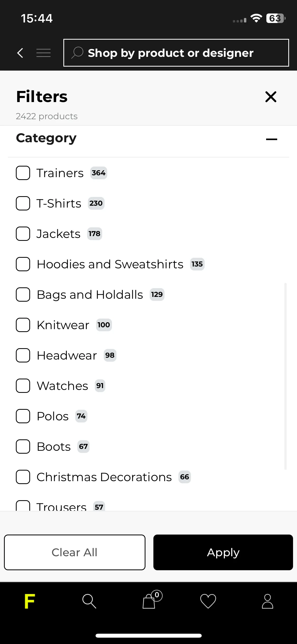Check the Trainers category checkbox
The height and width of the screenshot is (644, 297).
coord(23,173)
